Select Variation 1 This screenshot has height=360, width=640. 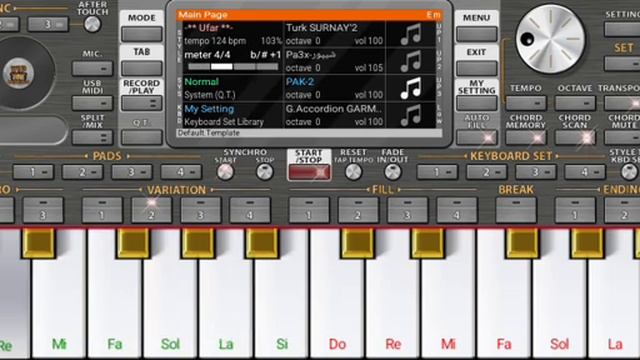pyautogui.click(x=102, y=210)
